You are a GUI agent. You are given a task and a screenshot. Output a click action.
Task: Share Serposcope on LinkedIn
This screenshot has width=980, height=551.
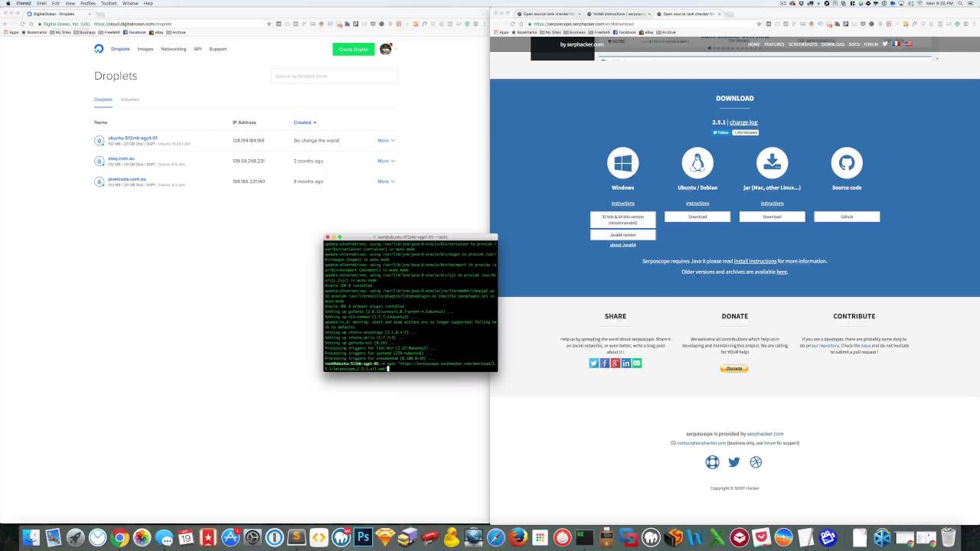[x=626, y=363]
